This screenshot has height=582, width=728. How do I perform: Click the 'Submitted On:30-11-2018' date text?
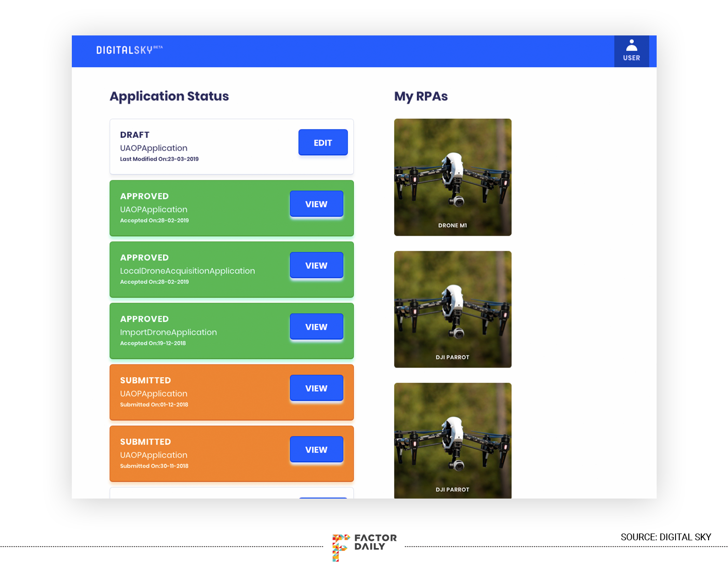coord(154,466)
